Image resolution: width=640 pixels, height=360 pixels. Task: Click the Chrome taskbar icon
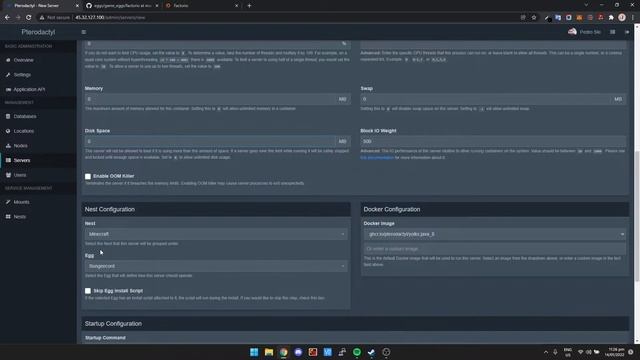point(283,352)
